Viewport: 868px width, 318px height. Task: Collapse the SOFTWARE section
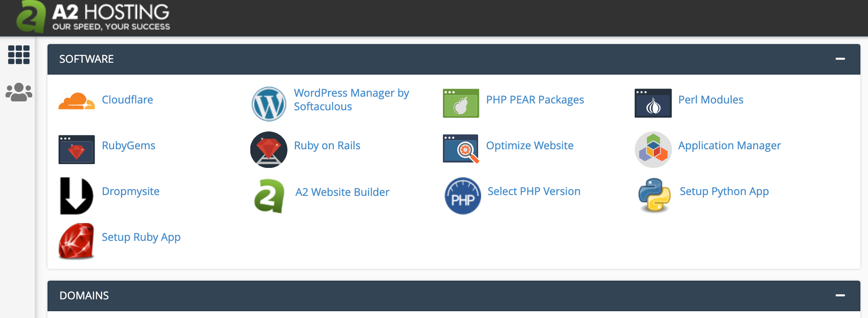(x=840, y=59)
